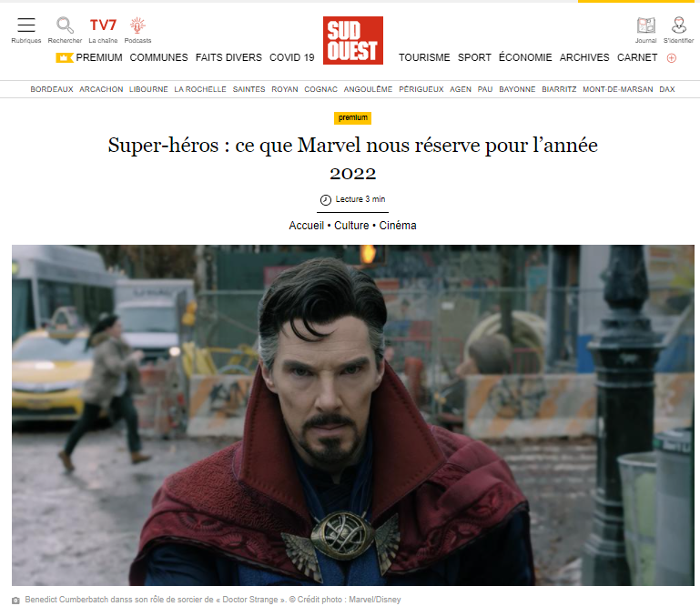
Task: Open the FAITS DIVERS section
Action: (x=228, y=57)
